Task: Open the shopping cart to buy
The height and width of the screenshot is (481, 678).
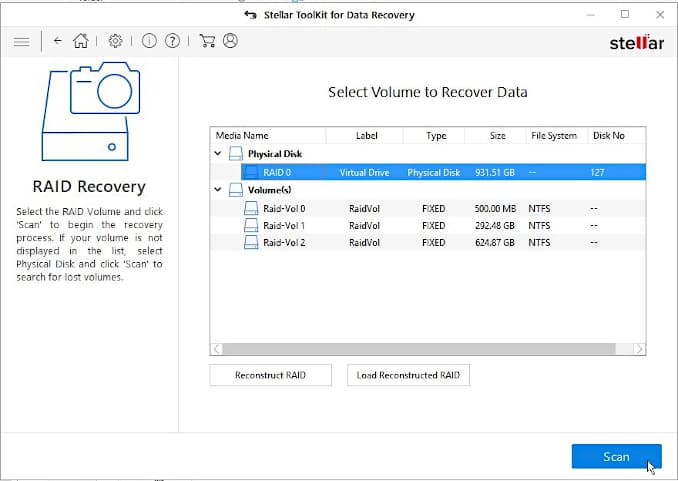Action: [x=207, y=41]
